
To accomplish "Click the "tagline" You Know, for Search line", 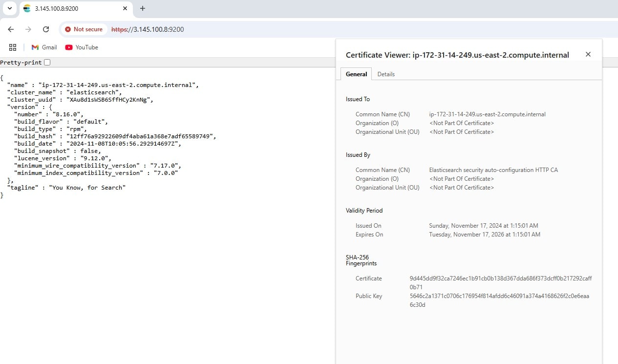I will pyautogui.click(x=66, y=188).
